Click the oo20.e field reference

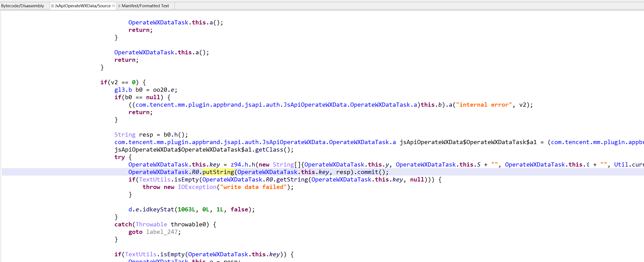pos(164,90)
